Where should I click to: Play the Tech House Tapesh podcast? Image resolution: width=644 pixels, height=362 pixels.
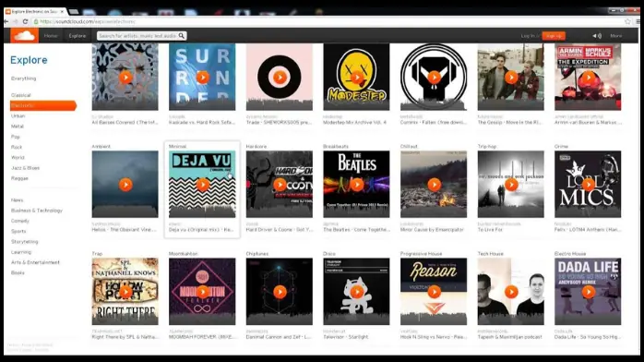pos(511,292)
